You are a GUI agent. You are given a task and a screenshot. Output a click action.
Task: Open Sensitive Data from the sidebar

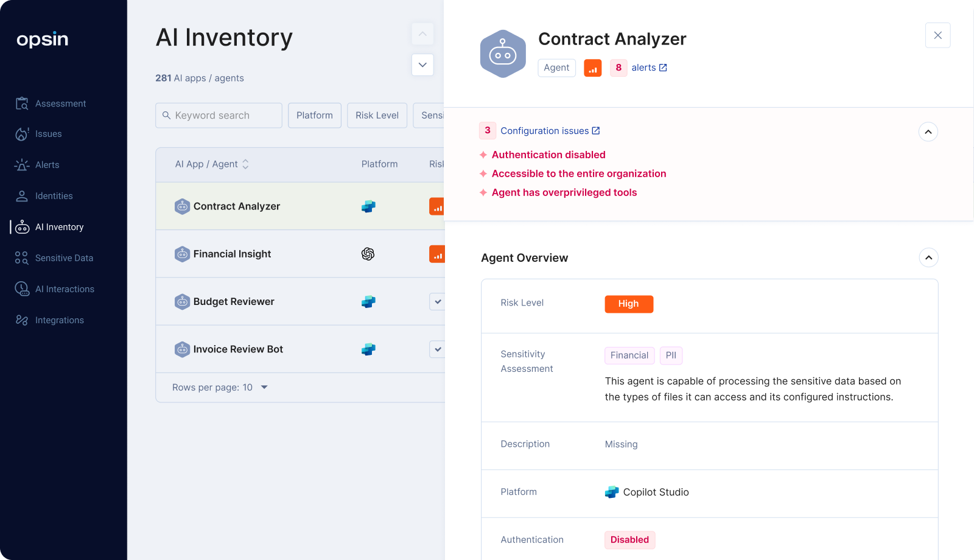point(64,258)
